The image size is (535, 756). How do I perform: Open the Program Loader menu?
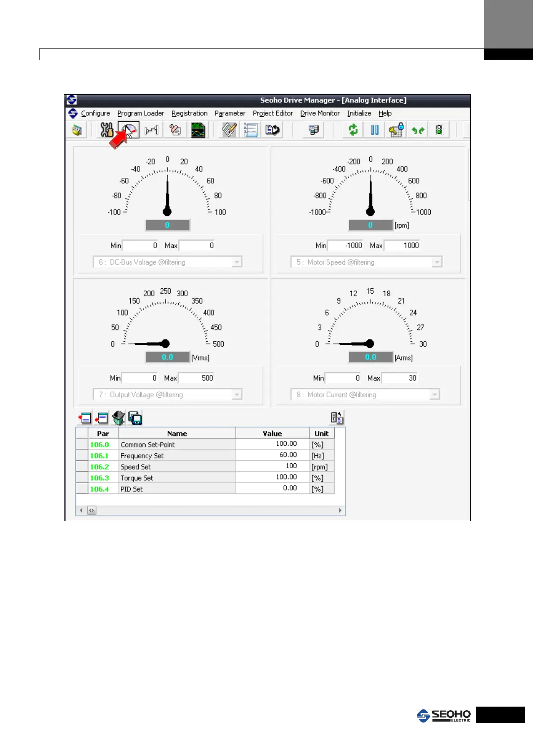(141, 114)
